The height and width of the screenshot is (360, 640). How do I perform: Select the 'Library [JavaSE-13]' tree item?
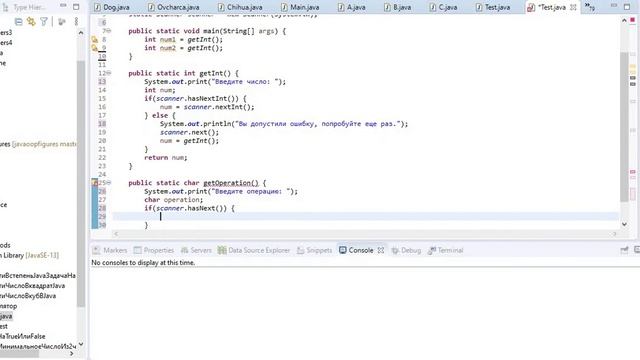pos(29,255)
